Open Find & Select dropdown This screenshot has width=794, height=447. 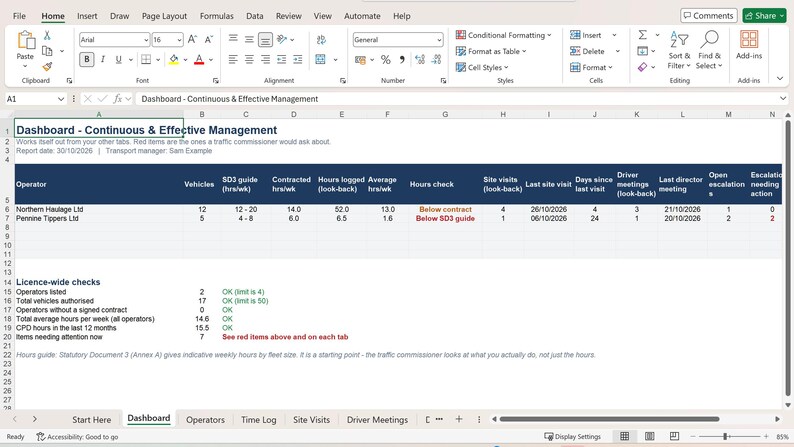[709, 50]
